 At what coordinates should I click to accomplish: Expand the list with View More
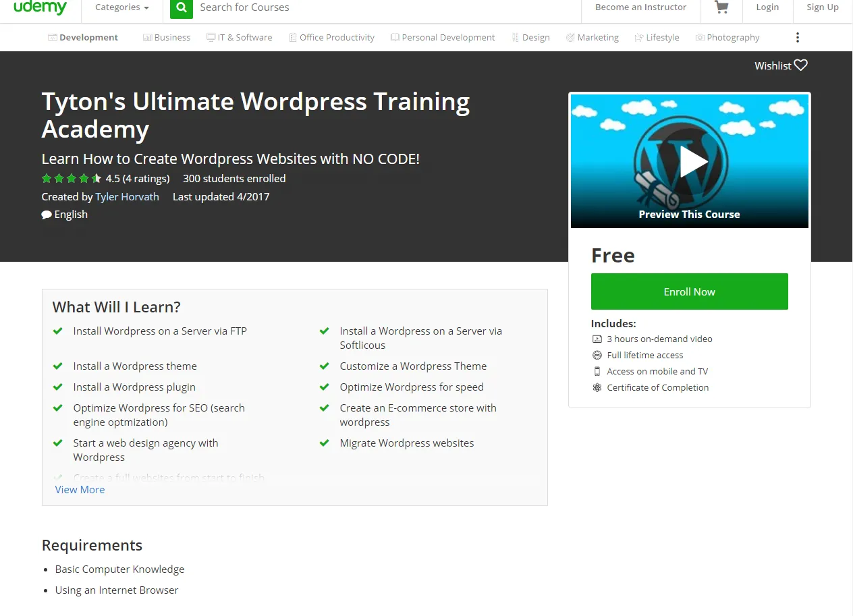(80, 490)
